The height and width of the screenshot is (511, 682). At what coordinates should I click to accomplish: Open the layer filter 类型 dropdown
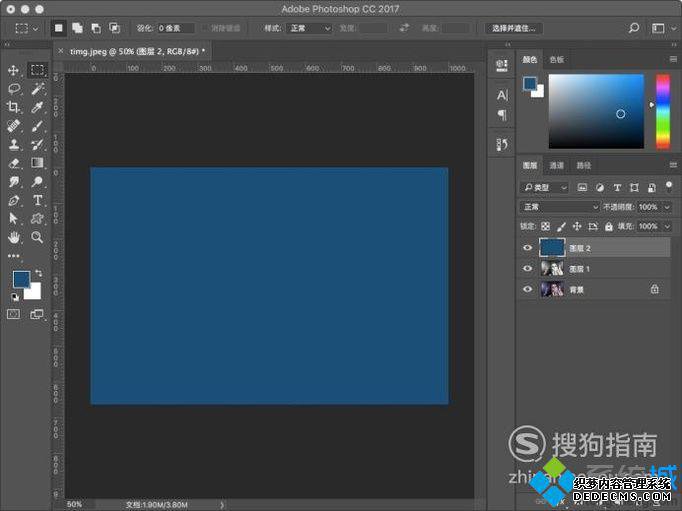point(545,187)
